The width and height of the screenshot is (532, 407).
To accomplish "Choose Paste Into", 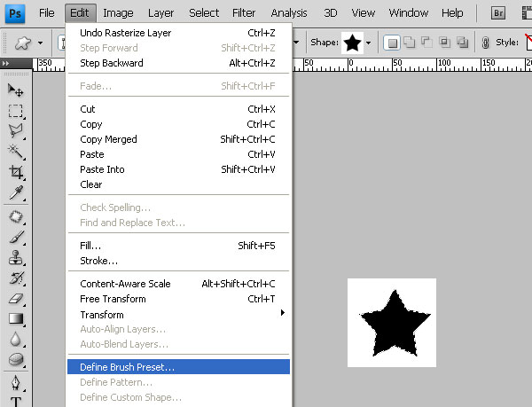I will (178, 169).
